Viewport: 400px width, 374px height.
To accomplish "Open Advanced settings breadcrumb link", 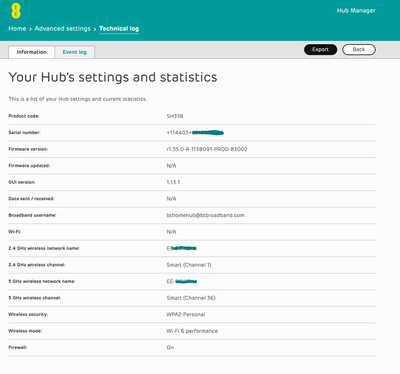I will point(63,29).
